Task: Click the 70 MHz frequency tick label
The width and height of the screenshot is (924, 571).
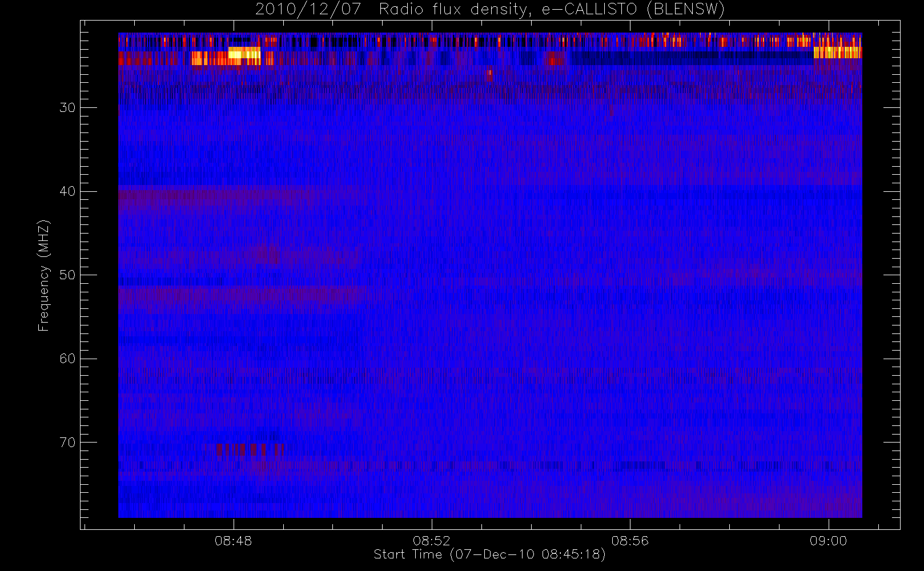Action: pos(67,442)
